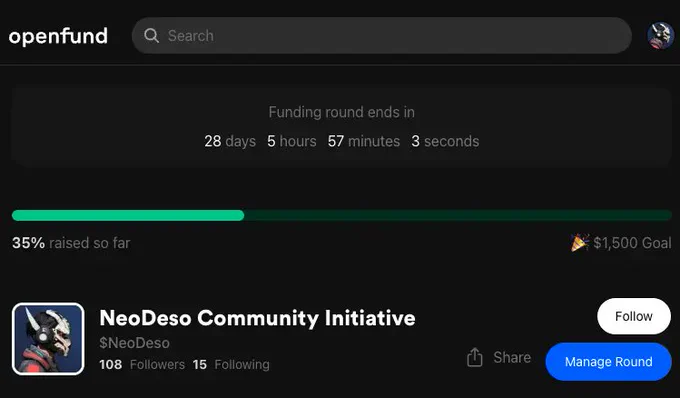
Task: Open the user avatar menu at top right
Action: point(660,36)
